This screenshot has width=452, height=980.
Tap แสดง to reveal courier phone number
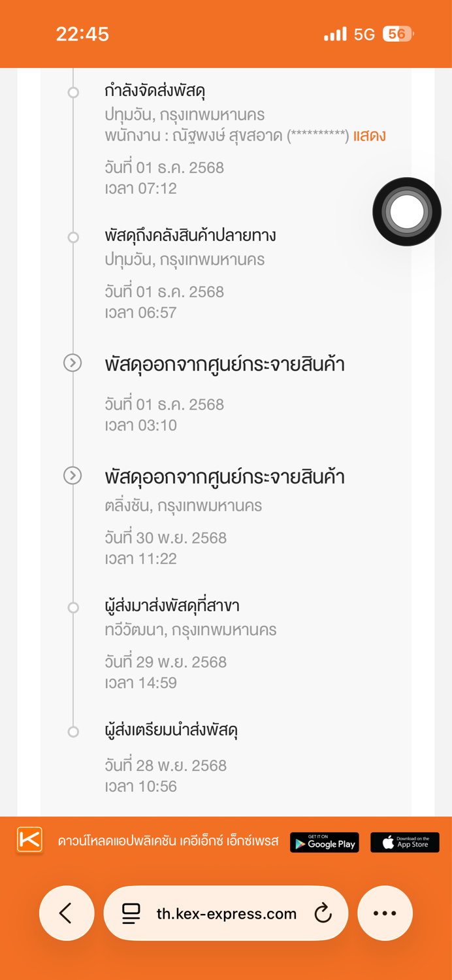pyautogui.click(x=369, y=136)
